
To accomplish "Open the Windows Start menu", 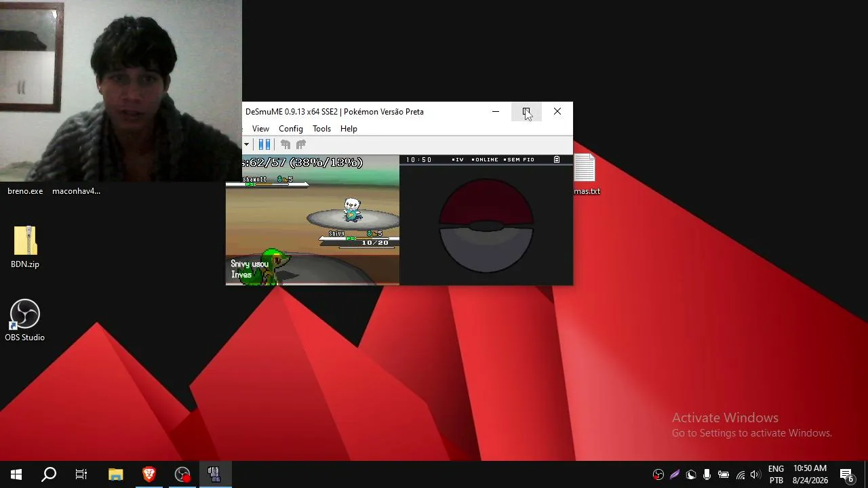I will click(x=16, y=474).
